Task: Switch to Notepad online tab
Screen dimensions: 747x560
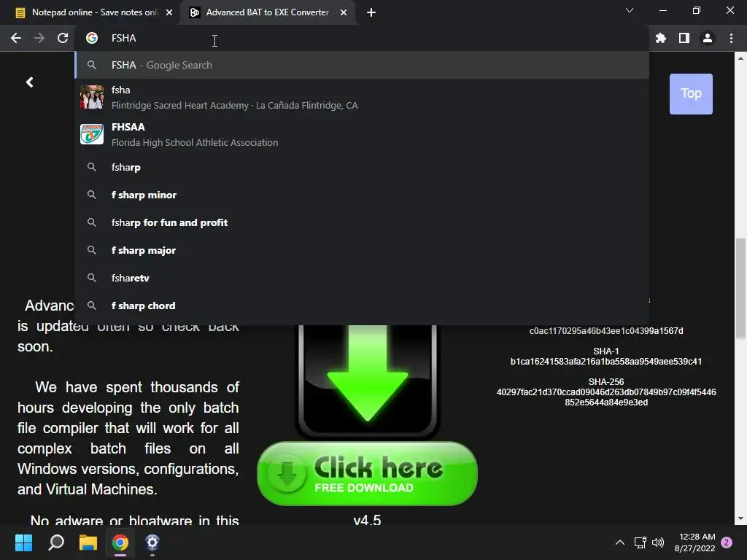Action: click(x=90, y=12)
